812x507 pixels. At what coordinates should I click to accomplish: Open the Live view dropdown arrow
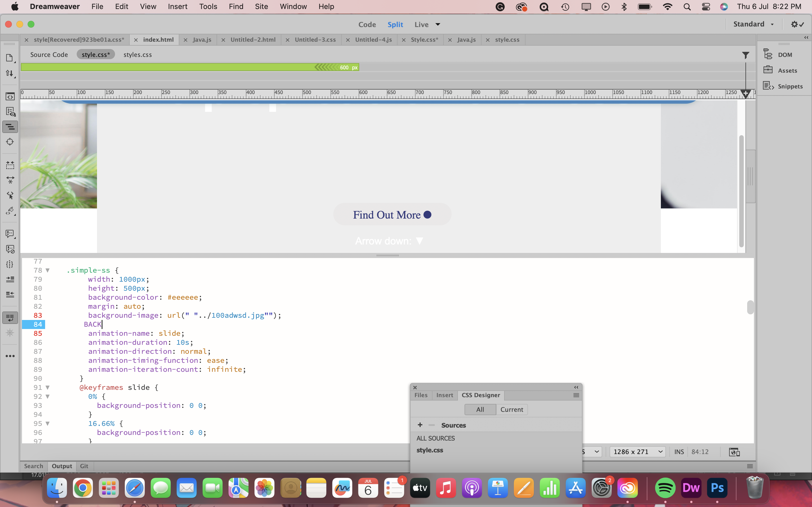click(438, 25)
